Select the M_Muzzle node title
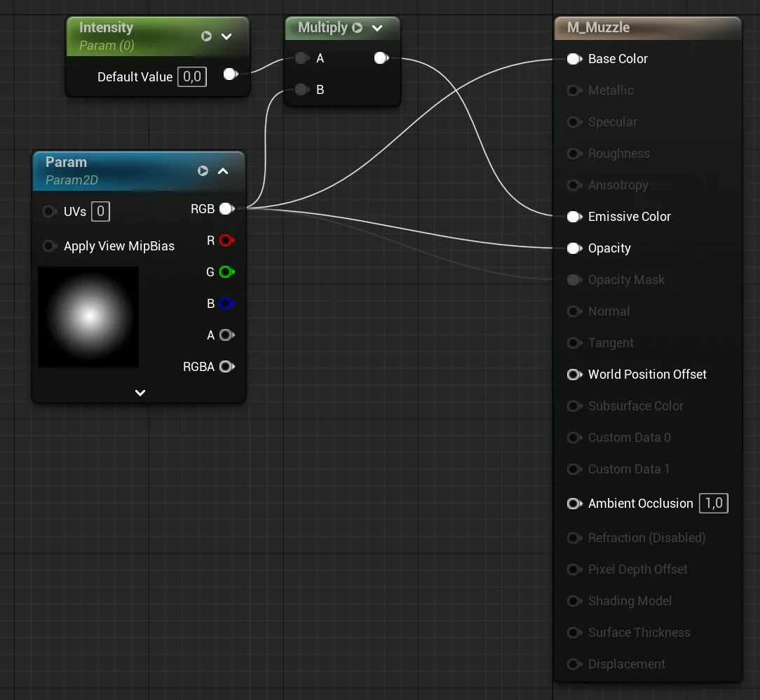Image resolution: width=760 pixels, height=700 pixels. pyautogui.click(x=598, y=27)
